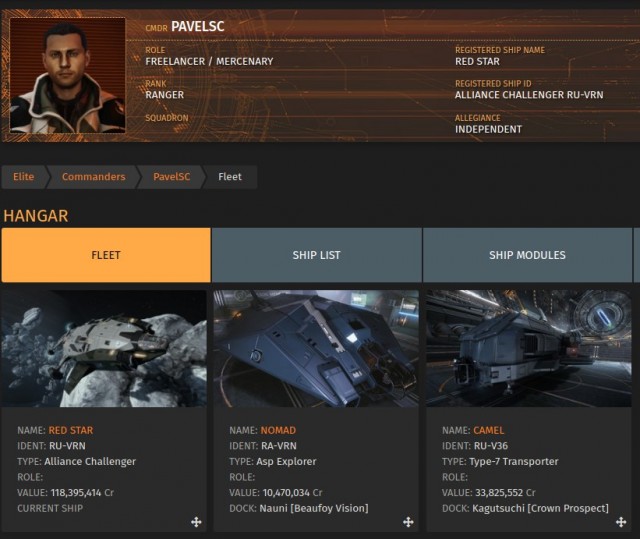The width and height of the screenshot is (640, 539).
Task: Click the Type-7 Transporter type text
Action: tap(513, 461)
